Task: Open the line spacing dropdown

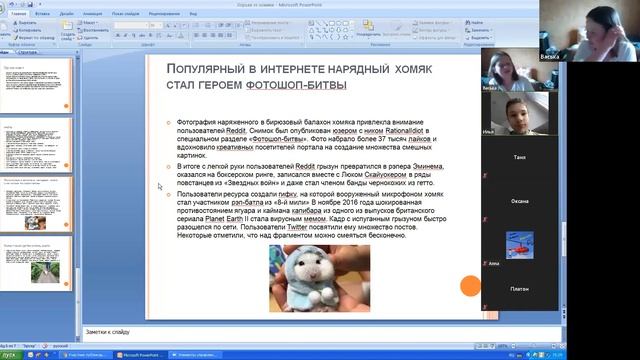Action: click(239, 25)
